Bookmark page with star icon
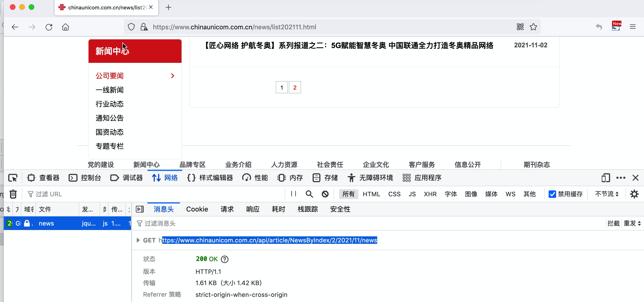The height and width of the screenshot is (302, 644). tap(533, 27)
